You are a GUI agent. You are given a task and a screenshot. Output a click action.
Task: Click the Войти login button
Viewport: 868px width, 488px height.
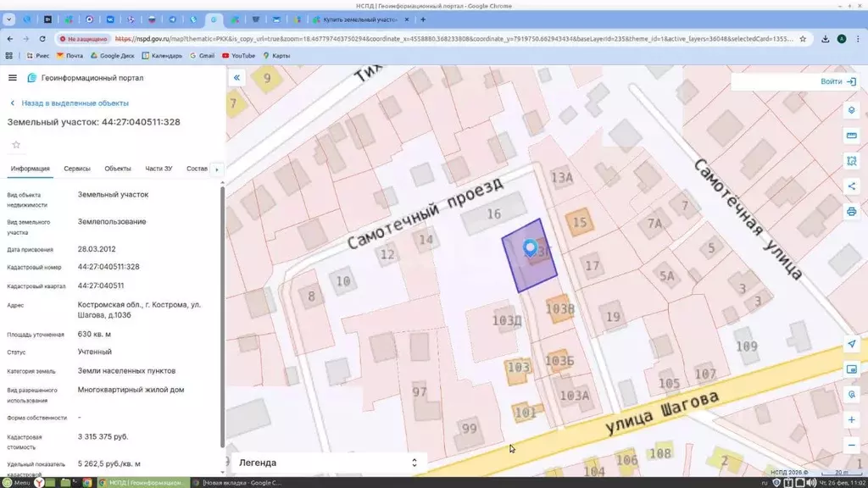click(837, 82)
